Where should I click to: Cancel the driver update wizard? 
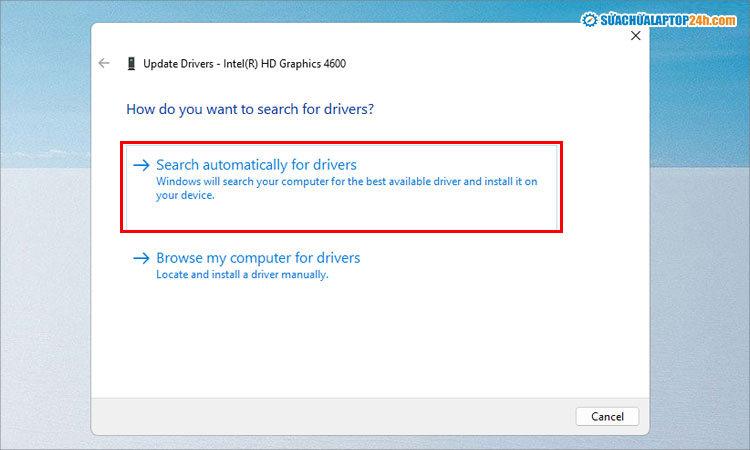[x=607, y=417]
